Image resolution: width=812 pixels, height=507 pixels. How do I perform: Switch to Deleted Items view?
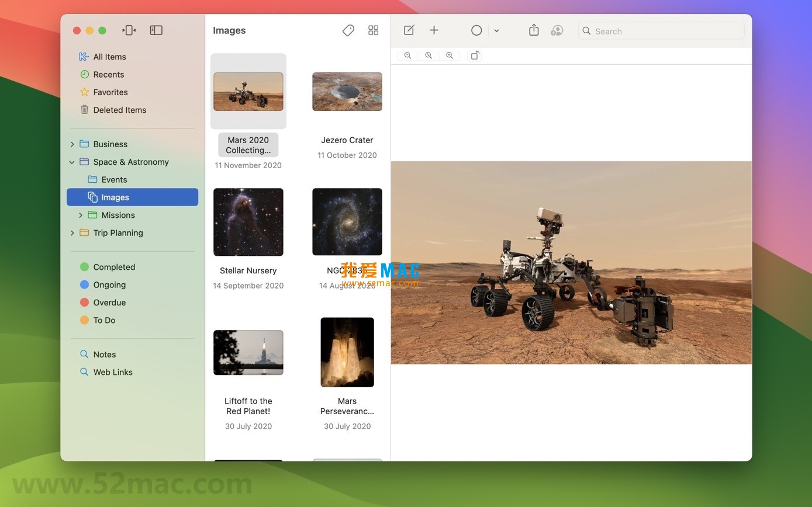tap(119, 110)
